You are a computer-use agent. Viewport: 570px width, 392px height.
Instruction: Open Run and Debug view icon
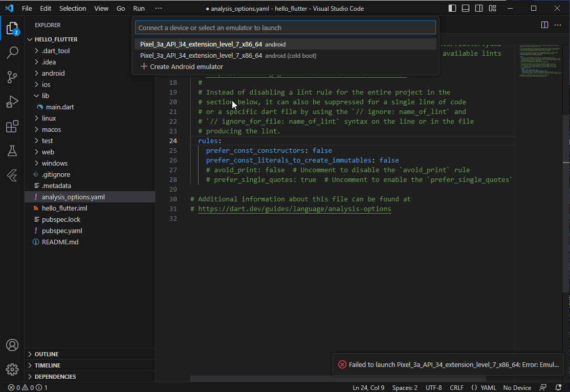[x=12, y=102]
